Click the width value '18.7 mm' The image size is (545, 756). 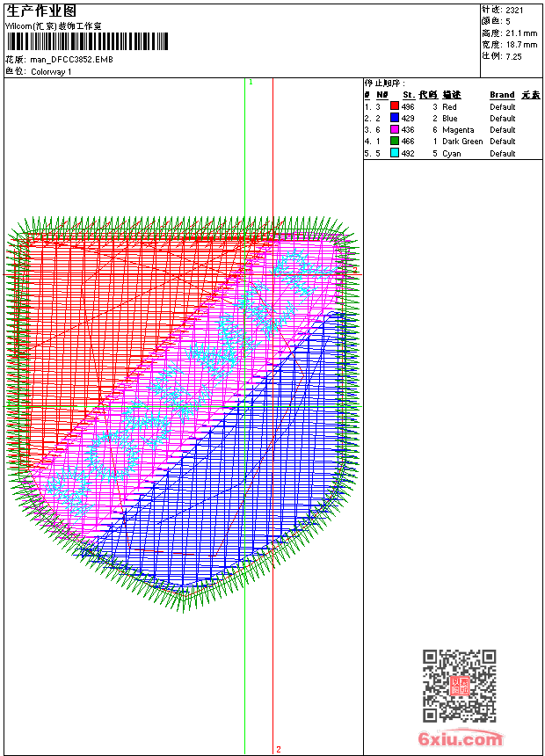521,45
